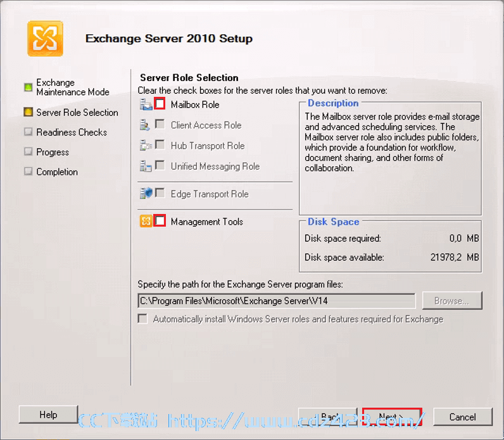Click the Client Access Role icon

[x=145, y=125]
